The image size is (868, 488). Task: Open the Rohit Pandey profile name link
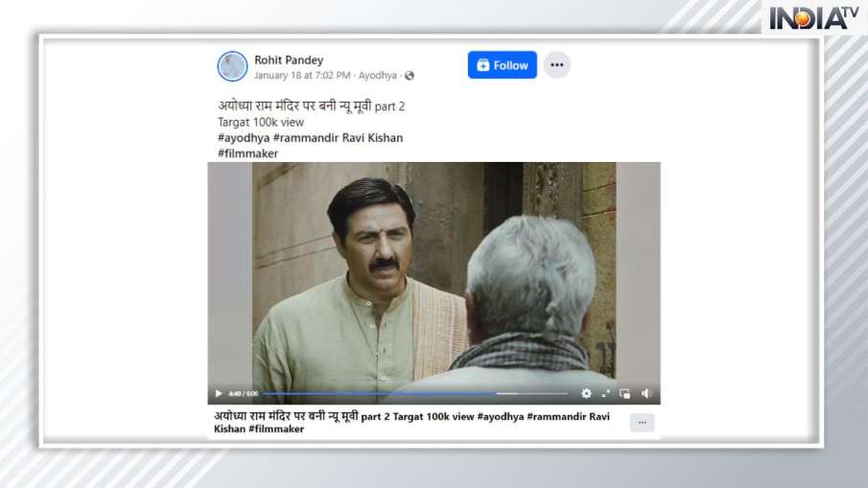pyautogui.click(x=289, y=59)
